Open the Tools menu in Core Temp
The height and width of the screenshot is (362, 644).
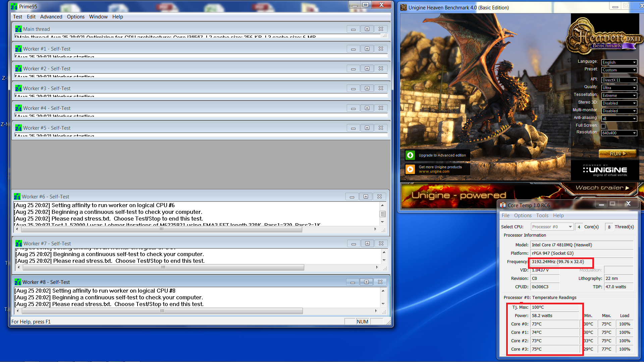[x=542, y=216]
